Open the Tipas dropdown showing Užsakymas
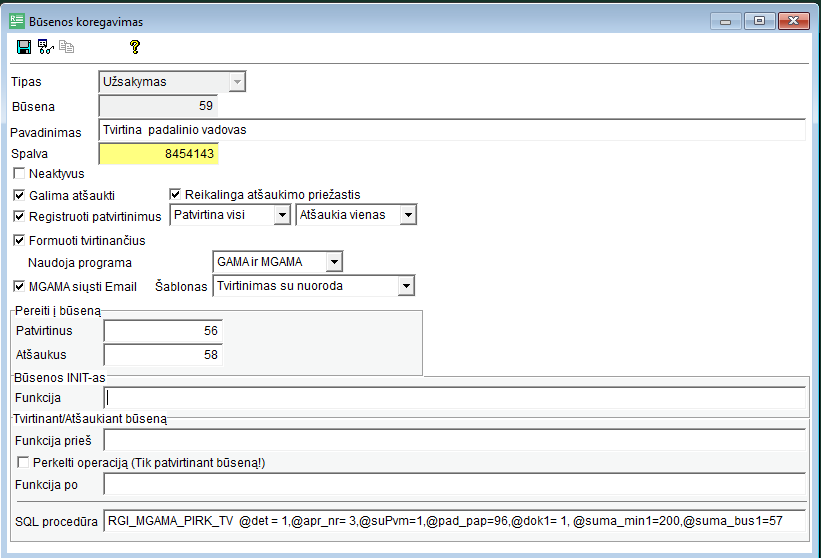821x558 pixels. click(236, 82)
